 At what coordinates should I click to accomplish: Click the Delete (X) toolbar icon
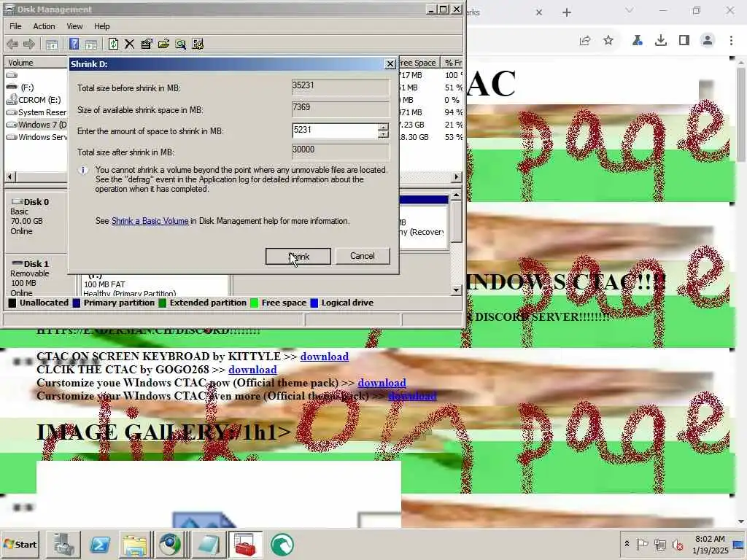pyautogui.click(x=130, y=44)
